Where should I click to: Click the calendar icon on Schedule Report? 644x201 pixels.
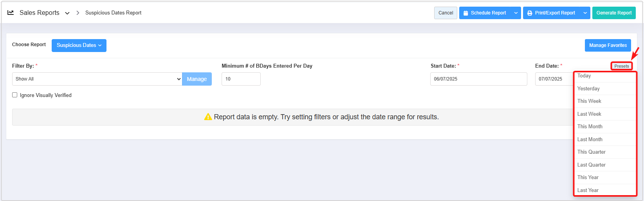[466, 13]
